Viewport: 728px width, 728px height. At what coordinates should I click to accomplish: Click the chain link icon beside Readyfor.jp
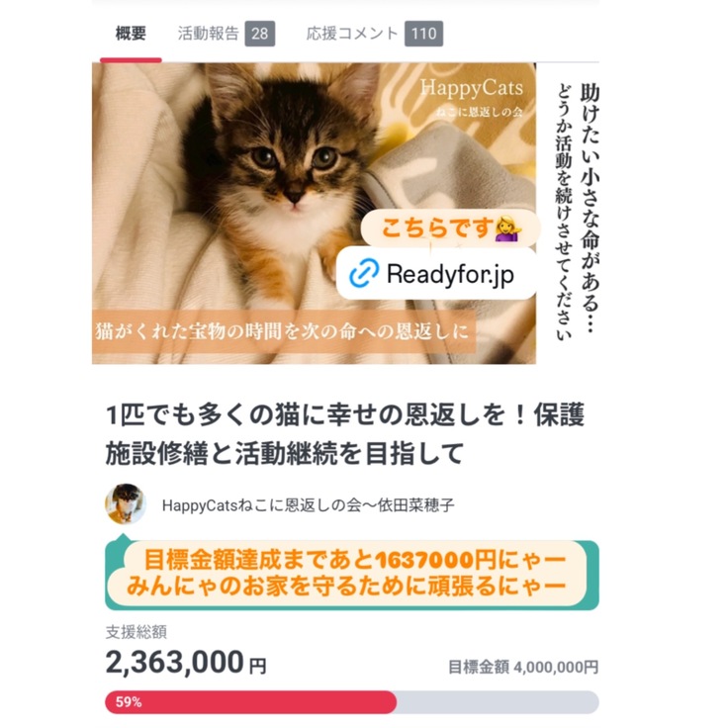[364, 273]
